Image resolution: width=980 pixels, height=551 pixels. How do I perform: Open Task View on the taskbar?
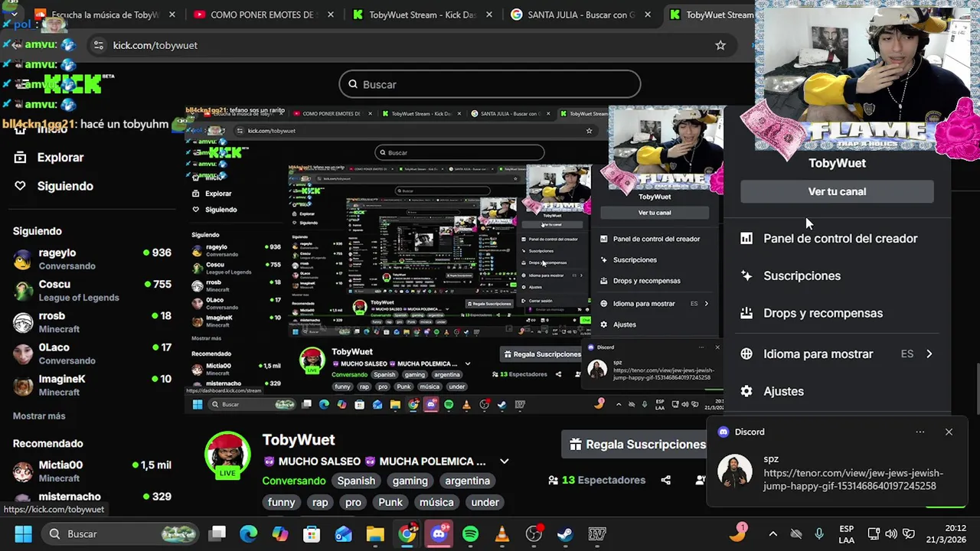[217, 533]
